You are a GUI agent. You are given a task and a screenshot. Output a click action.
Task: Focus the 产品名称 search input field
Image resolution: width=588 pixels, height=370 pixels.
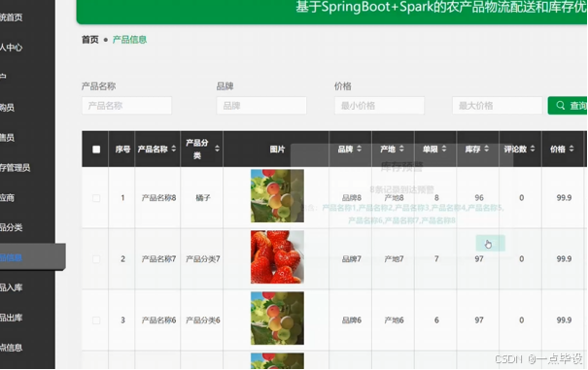[x=126, y=106]
